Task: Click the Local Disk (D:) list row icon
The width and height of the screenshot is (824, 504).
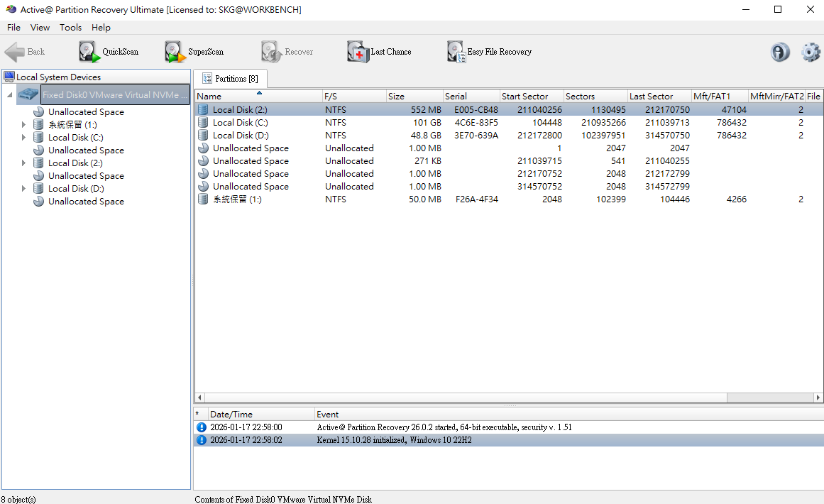Action: click(203, 135)
